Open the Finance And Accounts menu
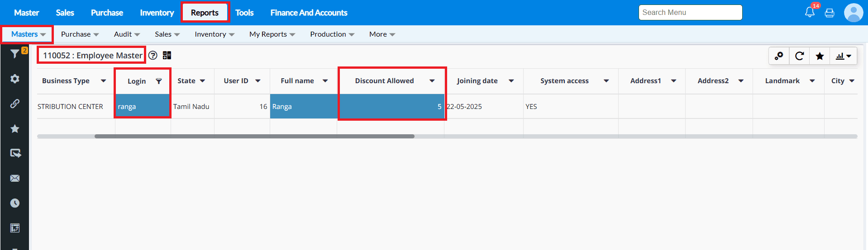The height and width of the screenshot is (250, 868). point(309,13)
